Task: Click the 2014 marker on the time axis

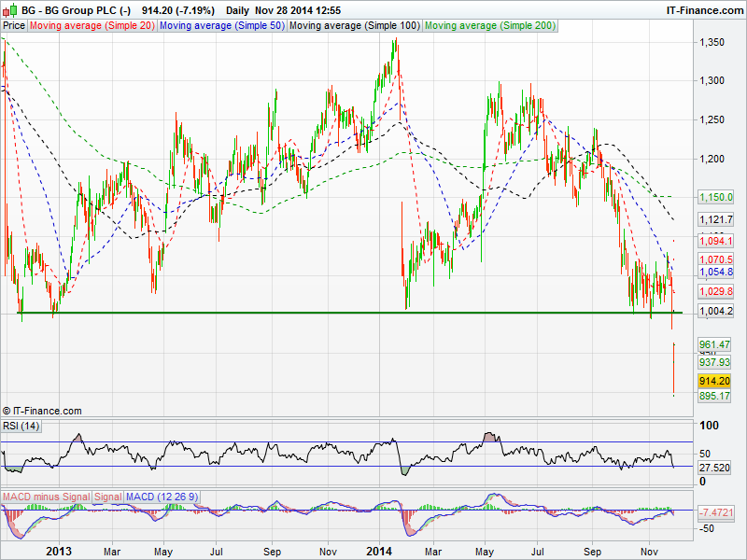Action: tap(378, 552)
